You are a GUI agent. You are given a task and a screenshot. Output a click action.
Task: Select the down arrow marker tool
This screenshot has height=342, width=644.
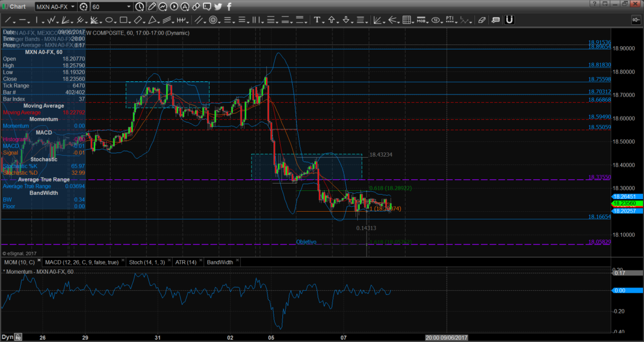[346, 20]
